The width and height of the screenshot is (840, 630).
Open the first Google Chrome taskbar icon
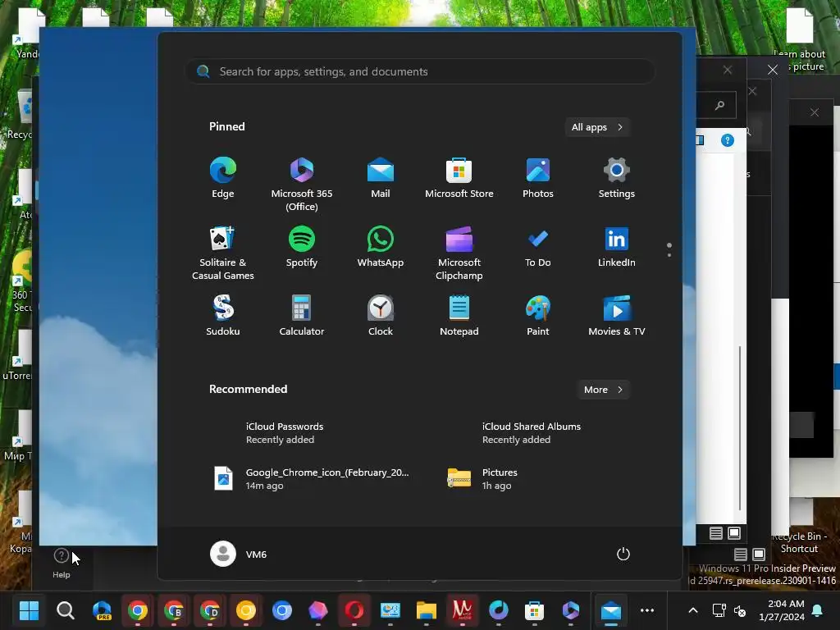click(x=138, y=610)
